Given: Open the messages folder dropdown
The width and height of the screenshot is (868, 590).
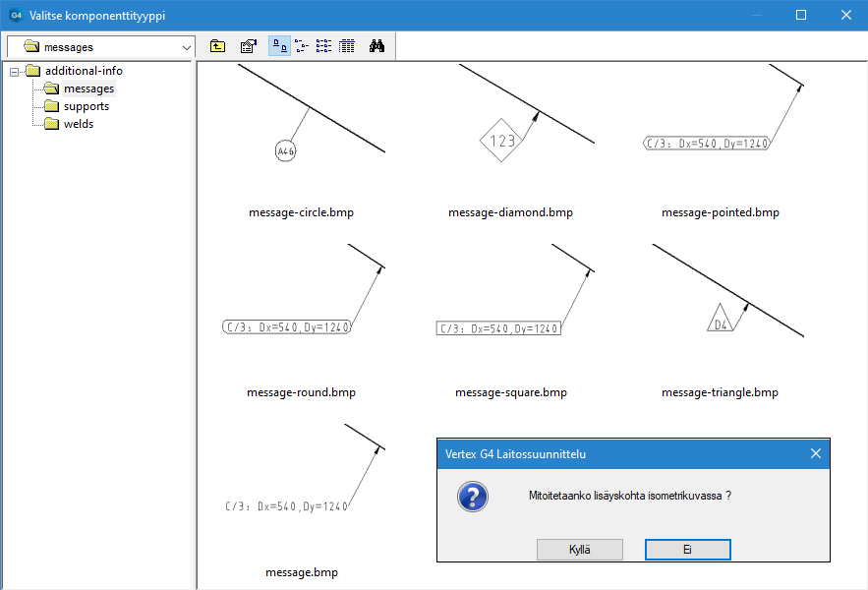Looking at the screenshot, I should tap(187, 47).
